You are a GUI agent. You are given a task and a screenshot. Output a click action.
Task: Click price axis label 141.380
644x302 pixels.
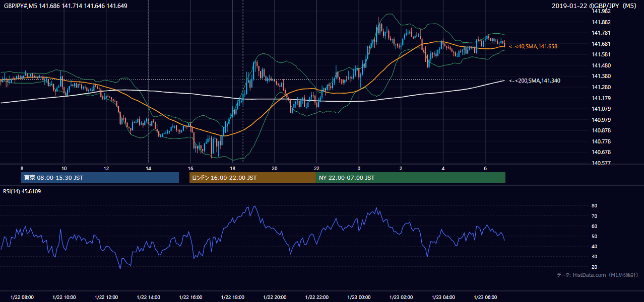pyautogui.click(x=600, y=76)
